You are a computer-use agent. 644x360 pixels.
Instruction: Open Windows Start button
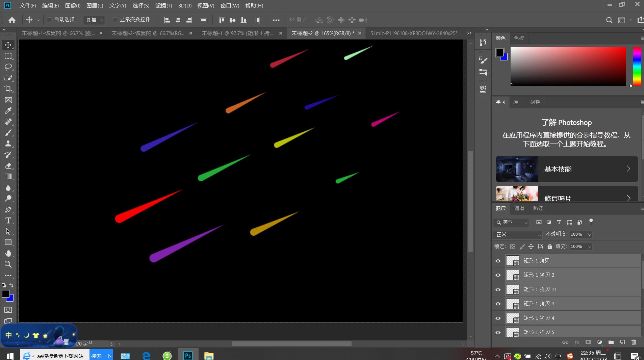tap(10, 356)
